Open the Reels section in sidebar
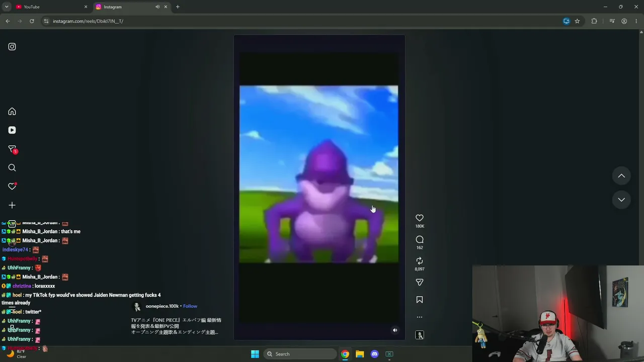The width and height of the screenshot is (644, 362). (x=12, y=130)
